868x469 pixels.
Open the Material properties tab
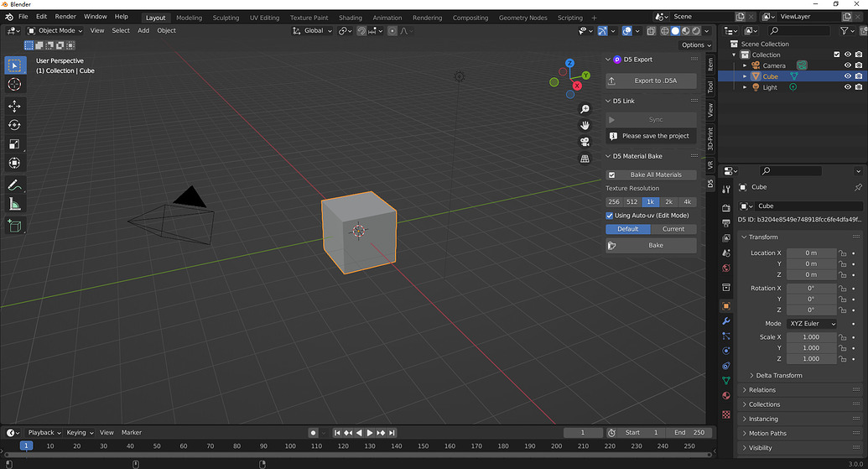tap(725, 395)
